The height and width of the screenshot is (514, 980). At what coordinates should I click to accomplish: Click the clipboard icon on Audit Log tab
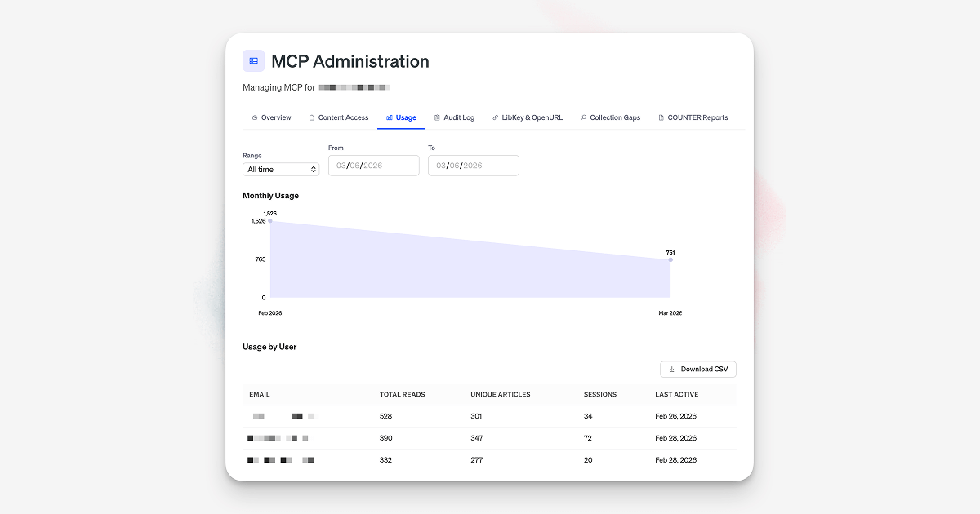(439, 117)
